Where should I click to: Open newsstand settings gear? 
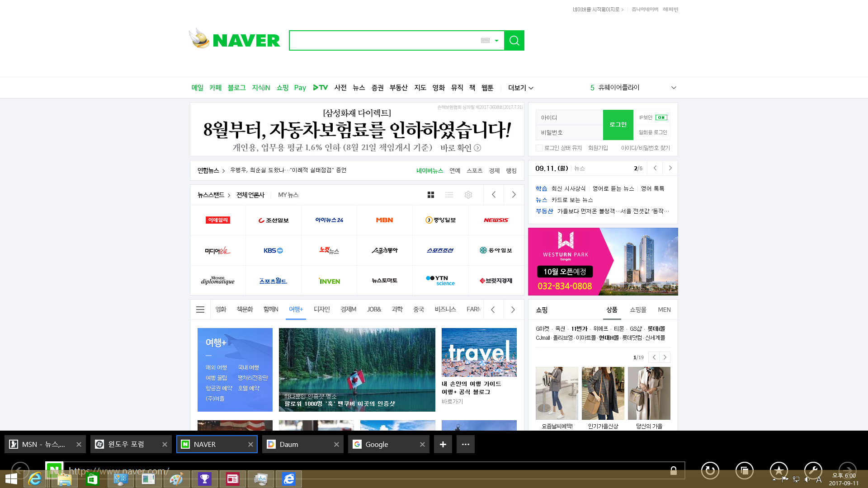(x=468, y=195)
